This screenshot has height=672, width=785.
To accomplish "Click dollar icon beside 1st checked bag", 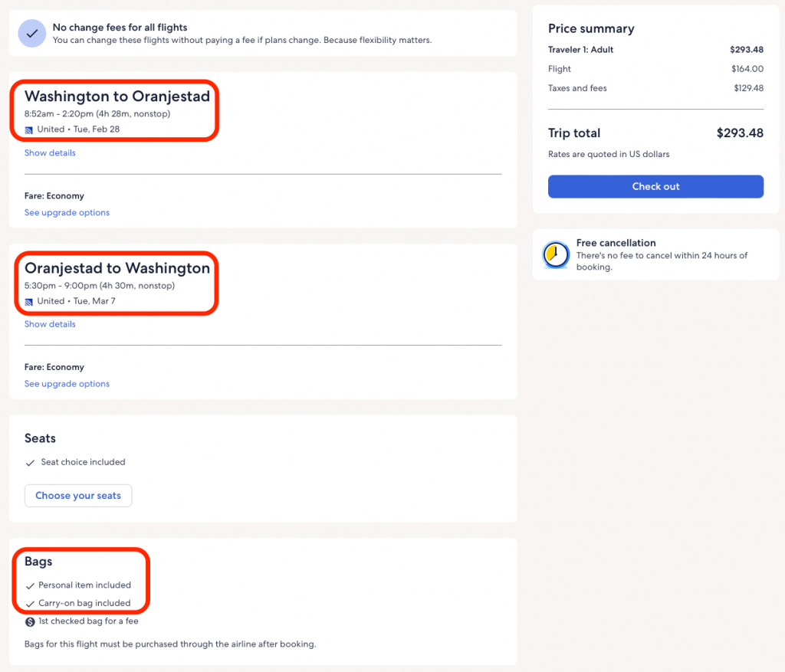I will (x=30, y=621).
